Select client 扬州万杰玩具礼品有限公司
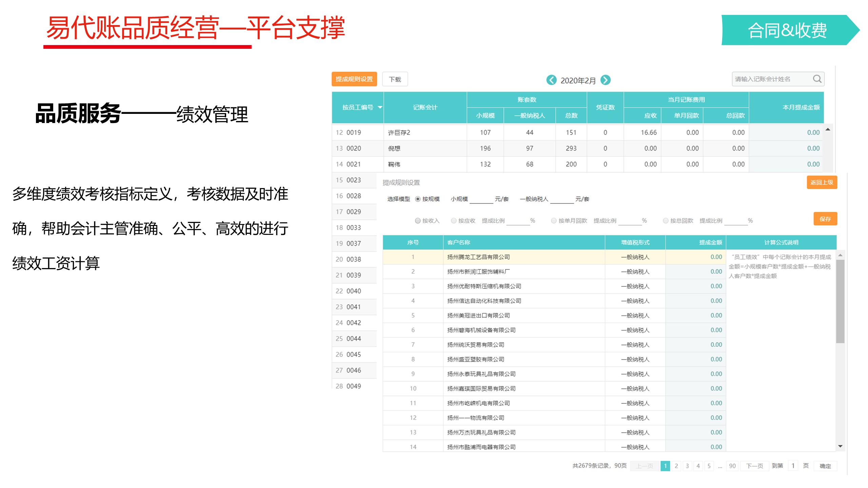The height and width of the screenshot is (488, 868). [x=481, y=432]
